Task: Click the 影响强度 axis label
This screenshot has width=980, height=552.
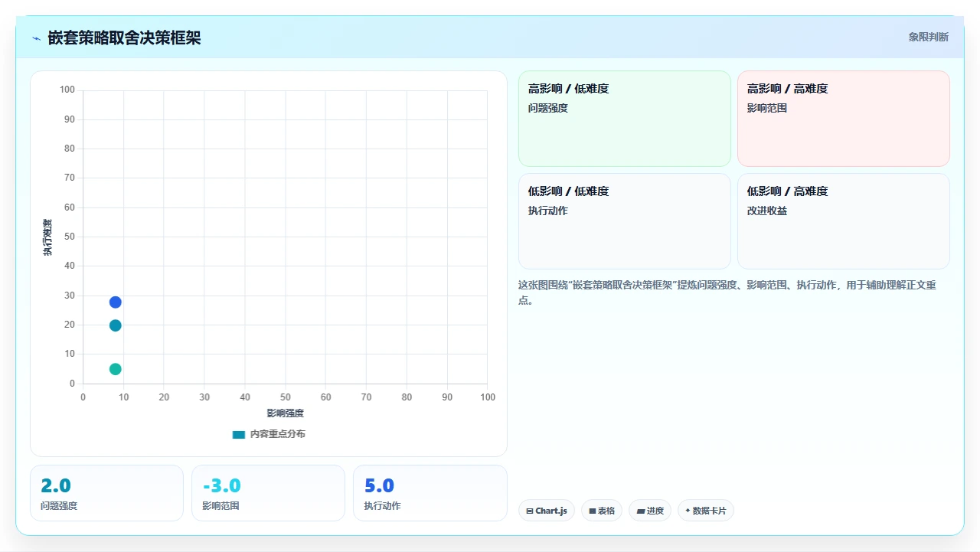Action: (x=286, y=413)
